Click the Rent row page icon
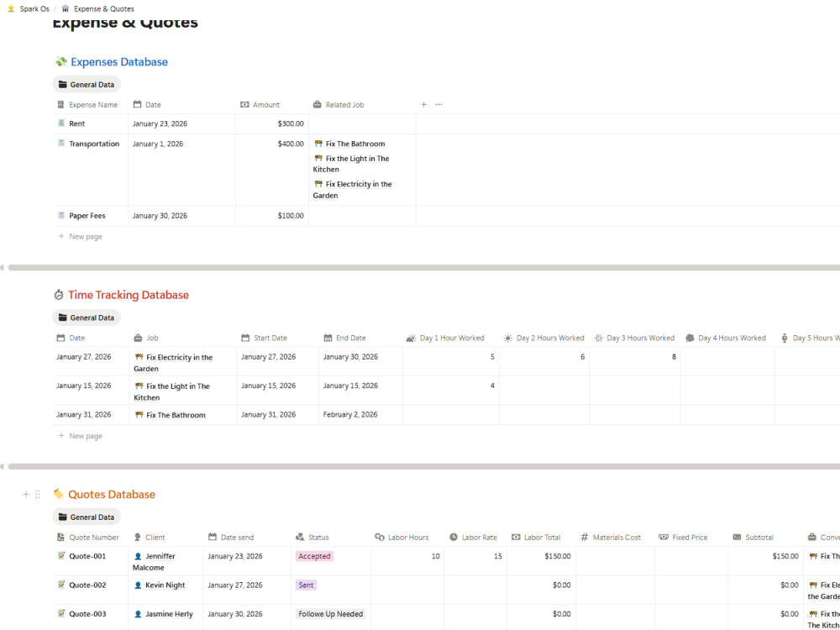Image resolution: width=840 pixels, height=630 pixels. click(61, 123)
